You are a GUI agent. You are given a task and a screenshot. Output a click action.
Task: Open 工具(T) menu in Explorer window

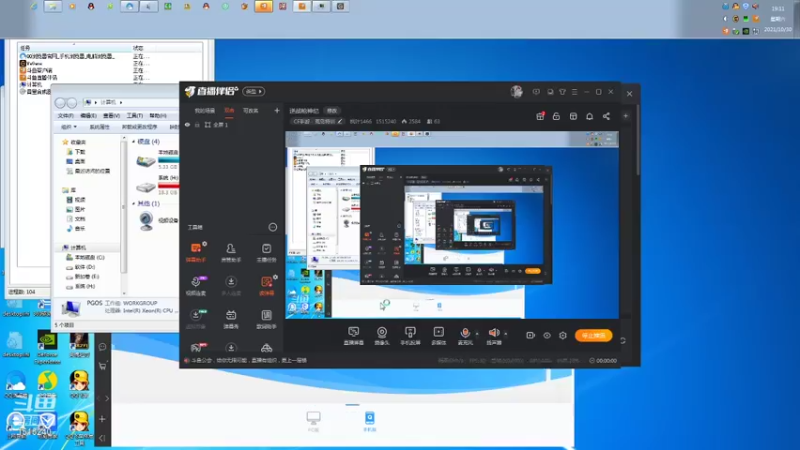135,116
